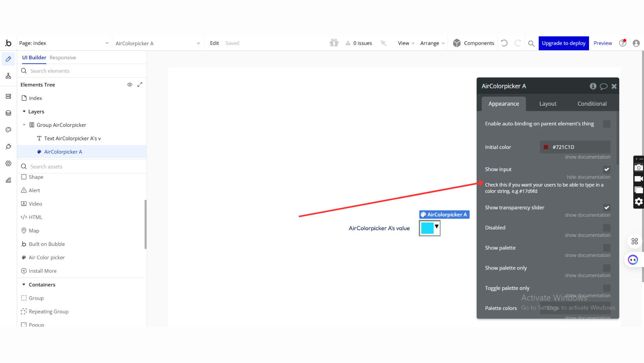This screenshot has width=644, height=363.
Task: Click the Preview link
Action: [x=603, y=43]
